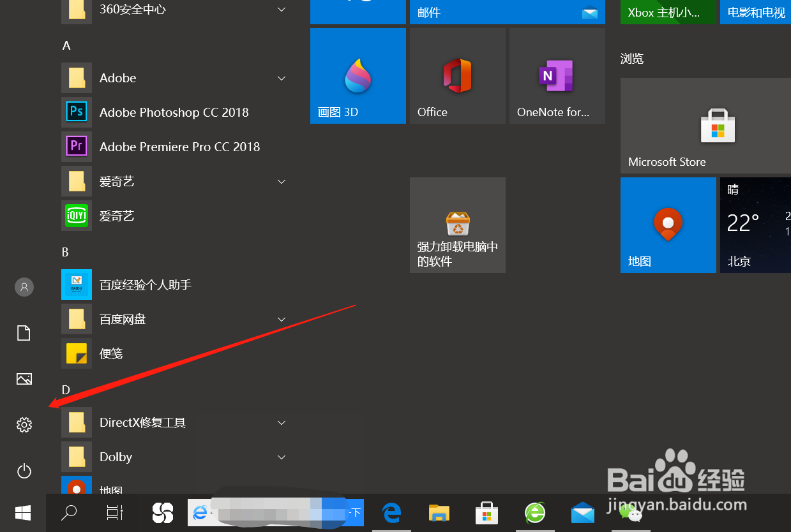Open the Office tile
Viewport: 791px width, 532px height.
(458, 76)
